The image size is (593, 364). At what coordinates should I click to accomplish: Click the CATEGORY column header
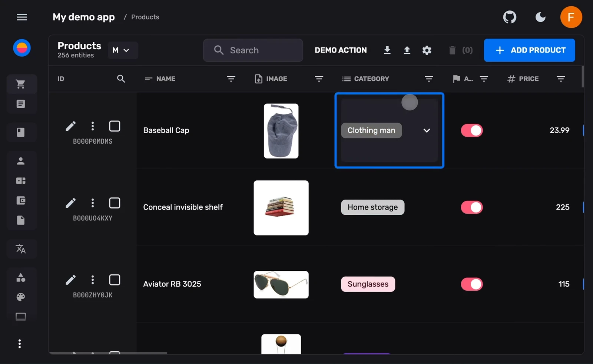coord(371,79)
